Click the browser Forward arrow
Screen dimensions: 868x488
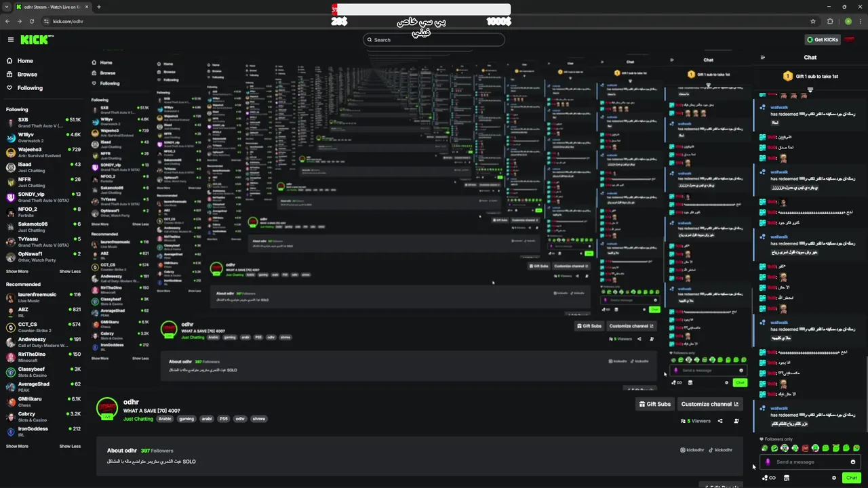coord(21,21)
